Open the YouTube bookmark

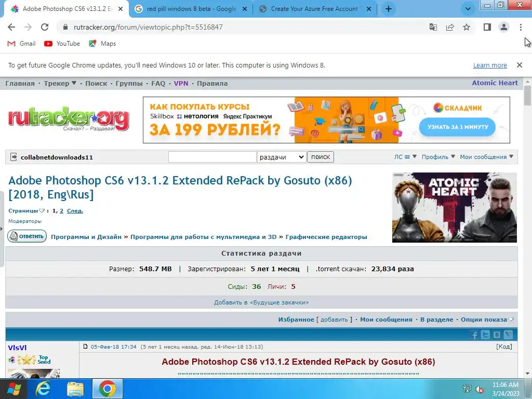(x=62, y=44)
